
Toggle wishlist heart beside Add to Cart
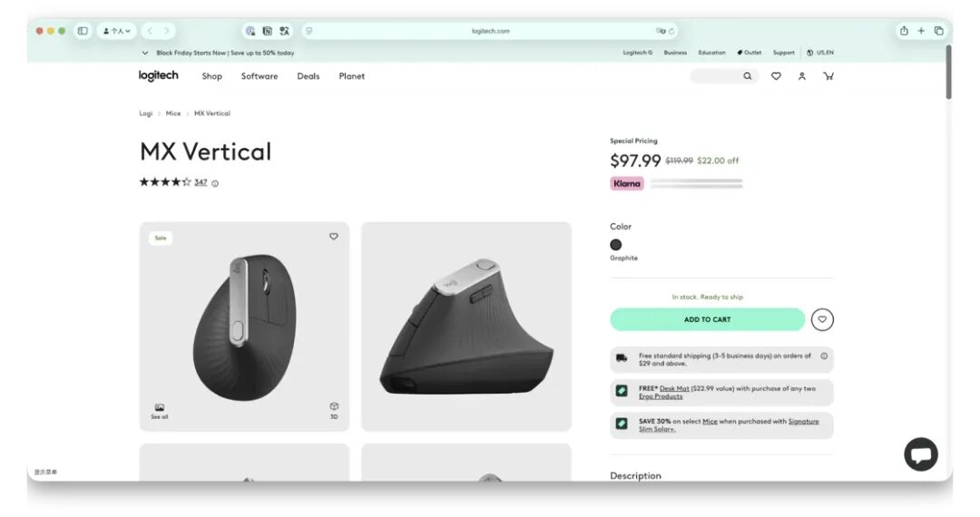pyautogui.click(x=822, y=319)
